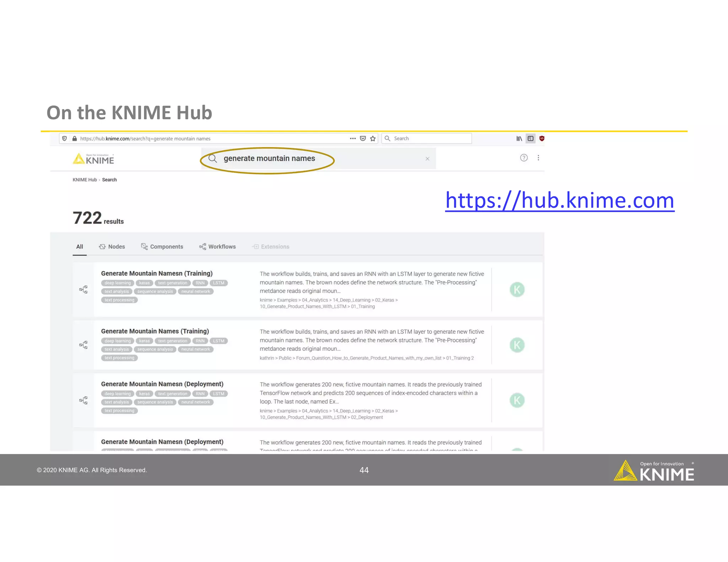Click the browser shield tracking protection icon
The height and width of the screenshot is (562, 728).
click(x=64, y=139)
